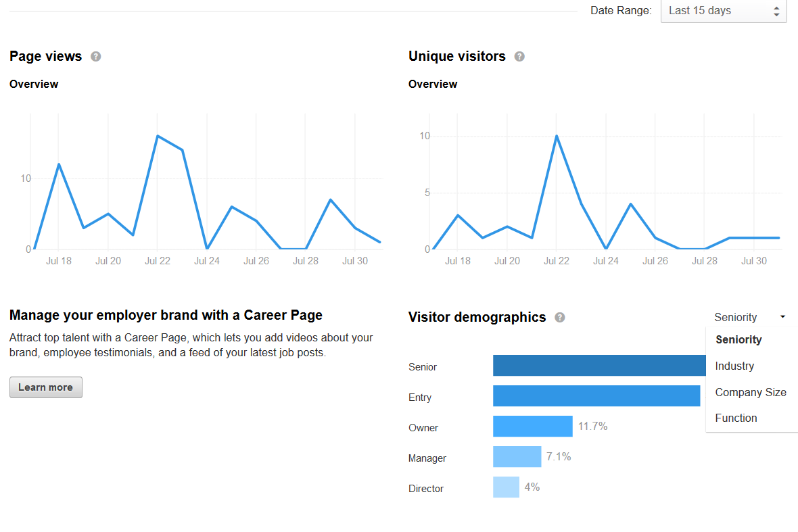Click 'Jul 18' on the Unique visitors chart axis
The width and height of the screenshot is (798, 532).
(x=458, y=261)
